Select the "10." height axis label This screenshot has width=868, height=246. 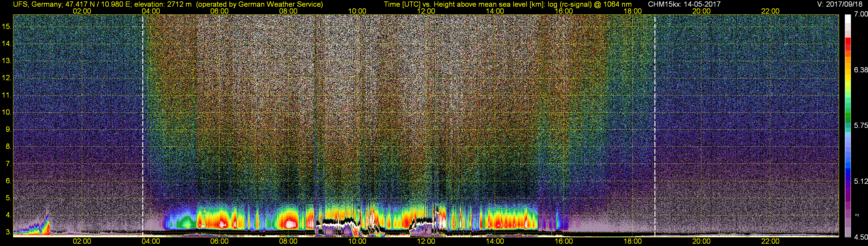click(x=7, y=112)
